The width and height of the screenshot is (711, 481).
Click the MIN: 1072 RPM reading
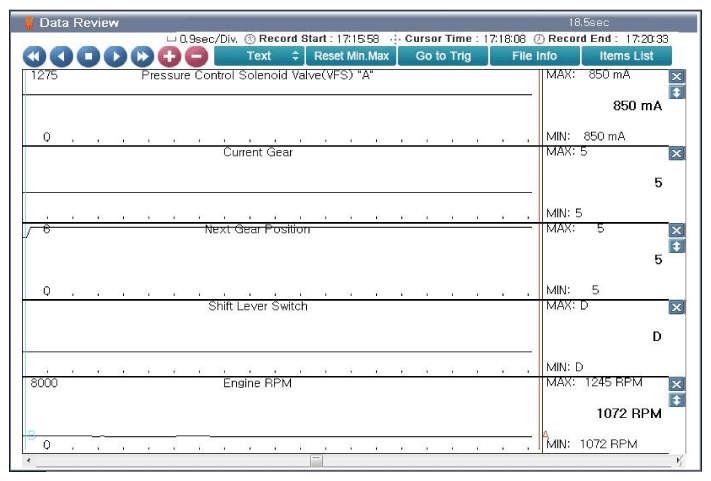592,444
